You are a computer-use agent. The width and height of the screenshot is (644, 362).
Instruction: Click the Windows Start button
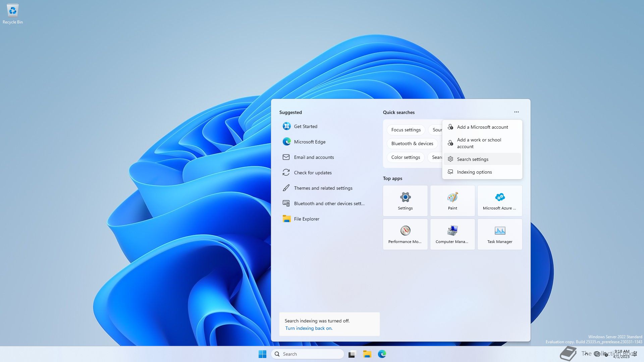(262, 354)
